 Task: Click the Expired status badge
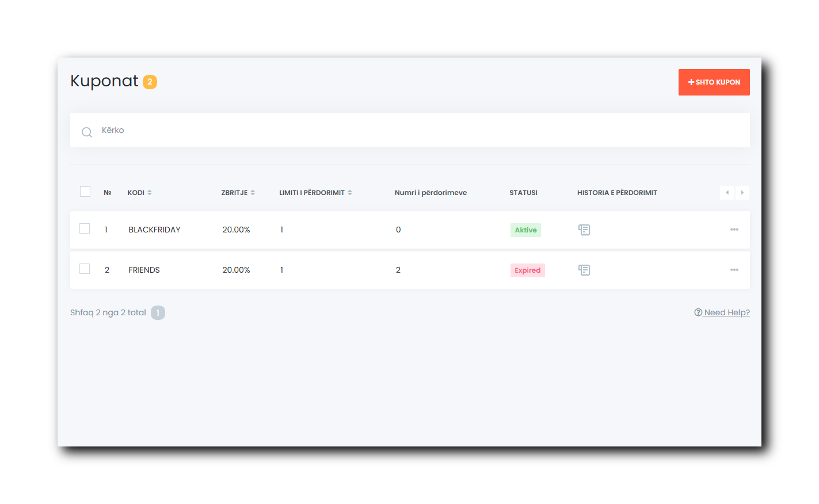coord(527,270)
